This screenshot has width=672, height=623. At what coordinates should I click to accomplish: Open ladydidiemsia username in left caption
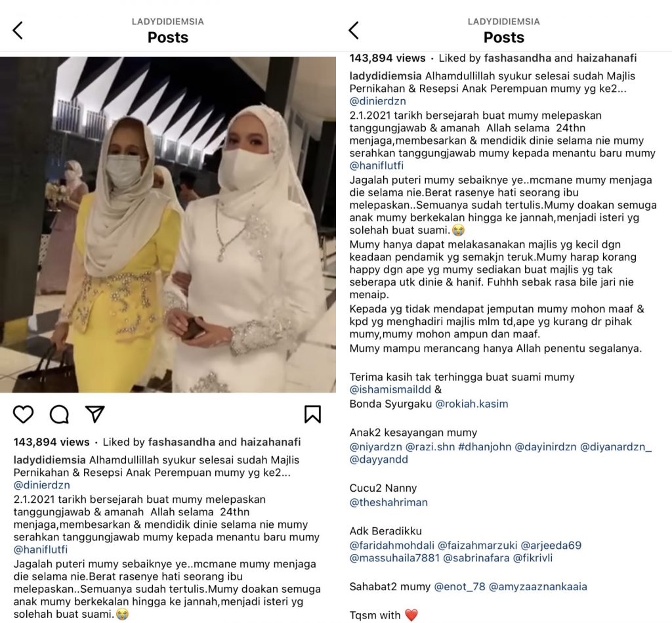pos(50,460)
